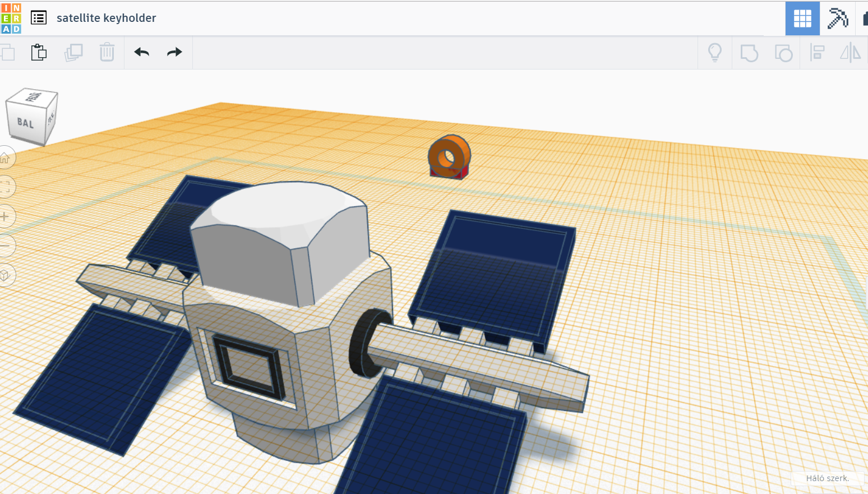Screen dimensions: 868x494
Task: Open the Bricks mode icon
Action: point(864,19)
